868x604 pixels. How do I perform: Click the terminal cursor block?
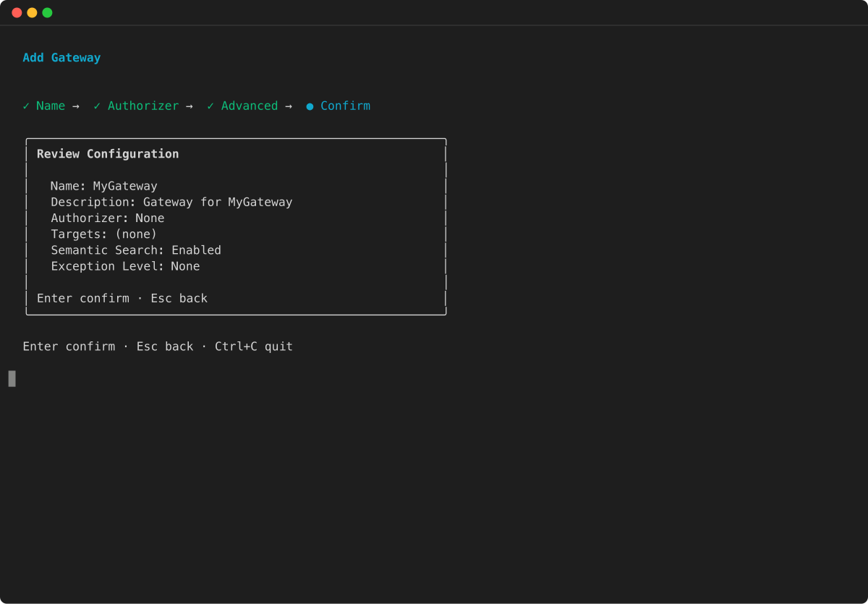point(11,378)
